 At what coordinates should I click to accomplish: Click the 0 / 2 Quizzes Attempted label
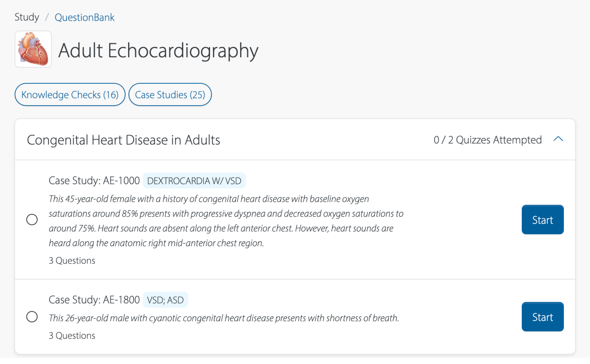pyautogui.click(x=487, y=140)
